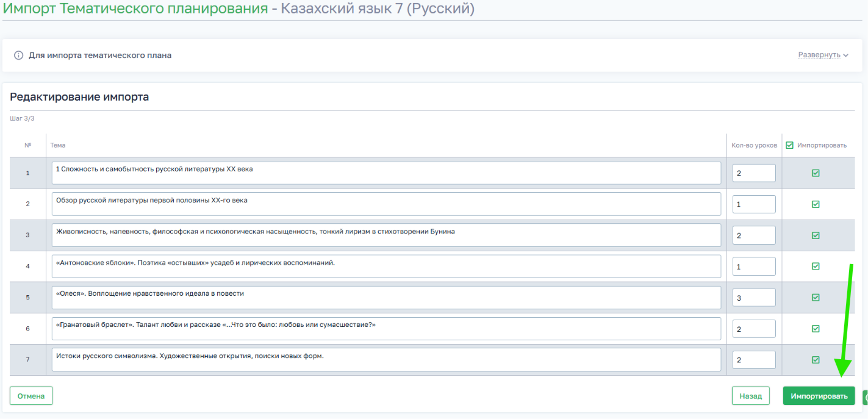This screenshot has width=868, height=419.
Task: Click the 'Редактирование импорта' heading
Action: point(79,97)
